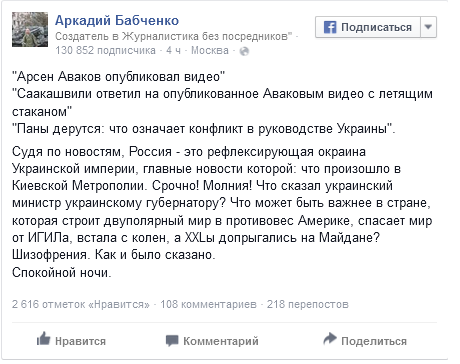Click the globe public visibility icon

click(x=244, y=51)
